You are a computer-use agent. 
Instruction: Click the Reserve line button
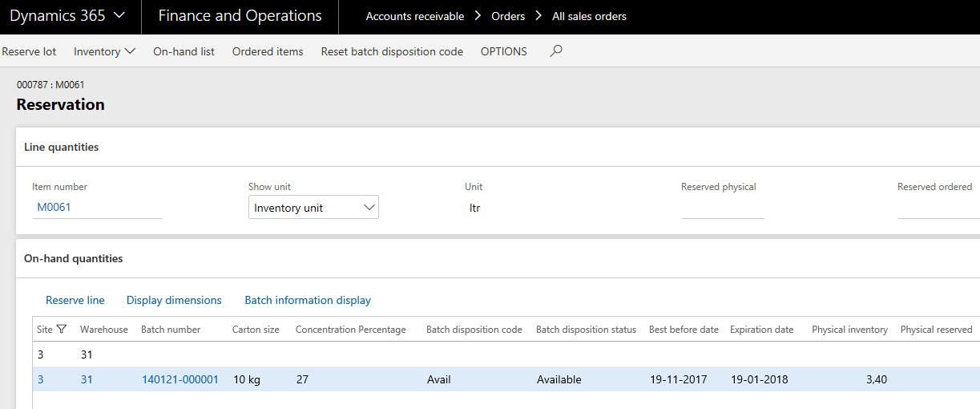75,300
